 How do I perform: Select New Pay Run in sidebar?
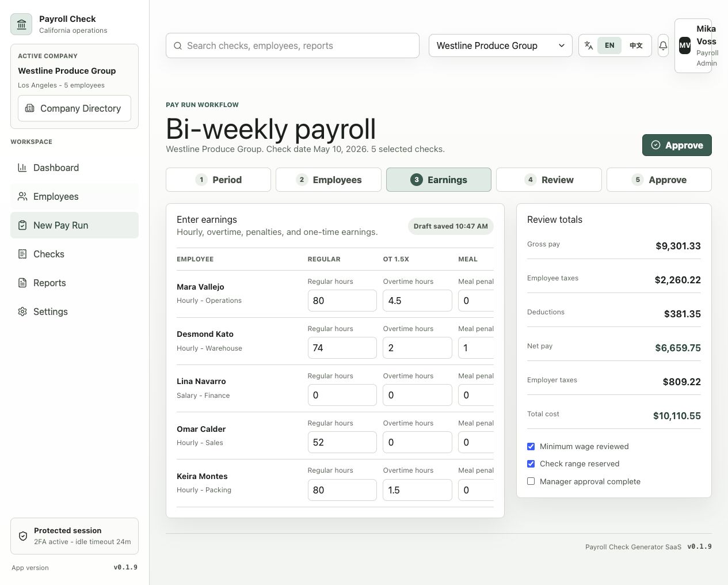[74, 225]
